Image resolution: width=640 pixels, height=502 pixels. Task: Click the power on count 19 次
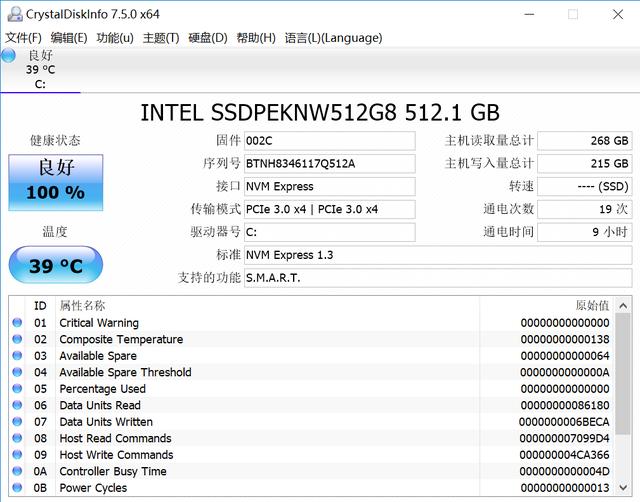click(x=584, y=209)
